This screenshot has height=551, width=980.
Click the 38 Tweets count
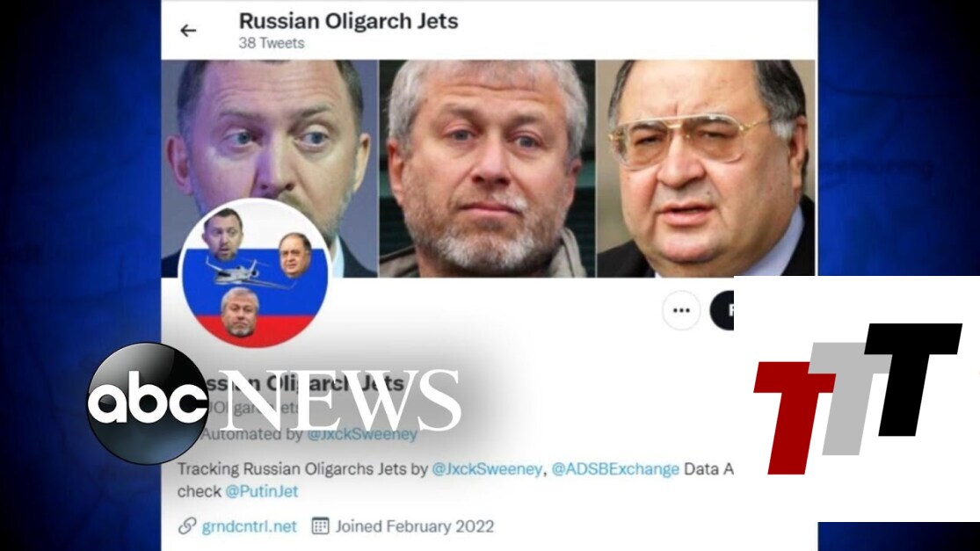tap(272, 43)
